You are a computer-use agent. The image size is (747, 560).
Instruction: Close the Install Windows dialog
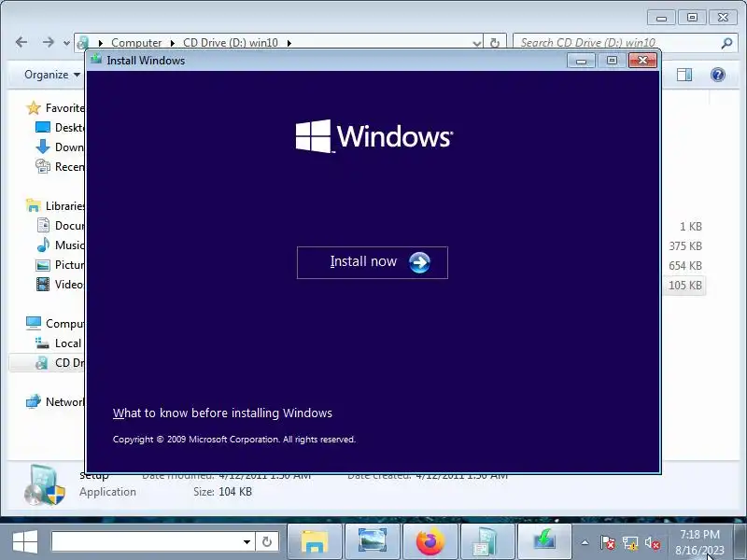tap(642, 61)
